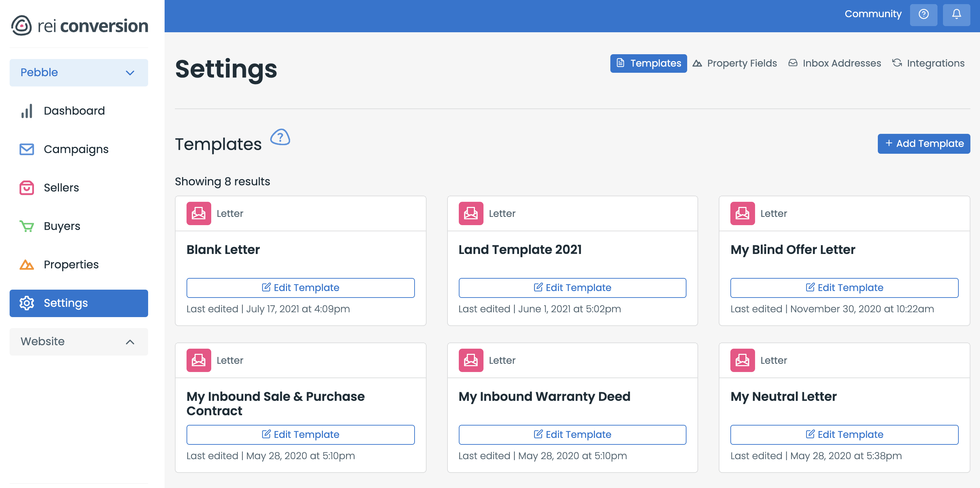
Task: Click the letter icon on Blank Letter card
Action: pos(199,213)
